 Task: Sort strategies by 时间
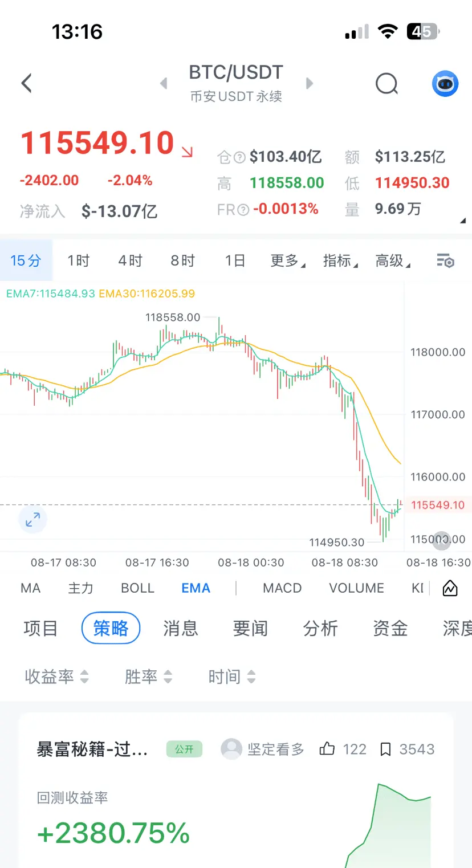[232, 677]
